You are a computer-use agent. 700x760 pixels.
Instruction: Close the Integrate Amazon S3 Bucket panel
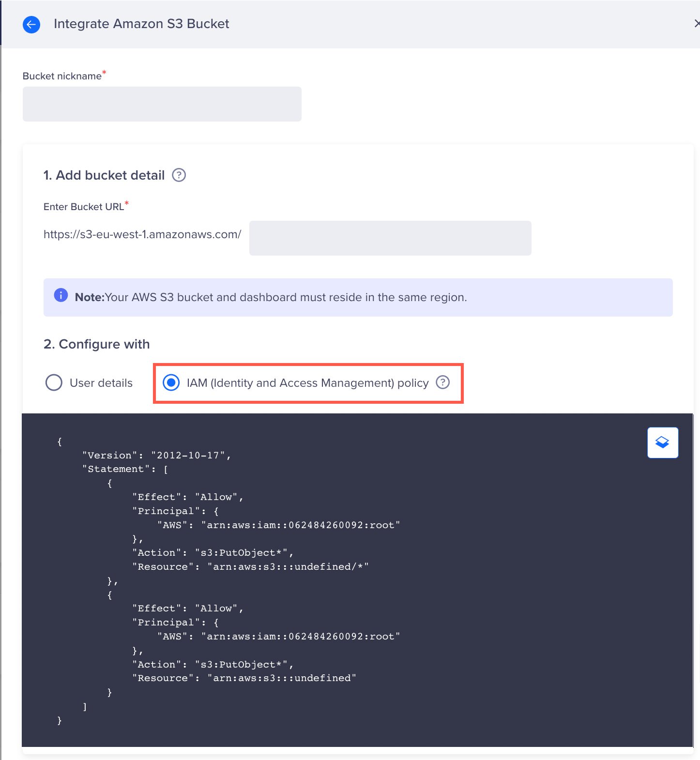click(697, 23)
